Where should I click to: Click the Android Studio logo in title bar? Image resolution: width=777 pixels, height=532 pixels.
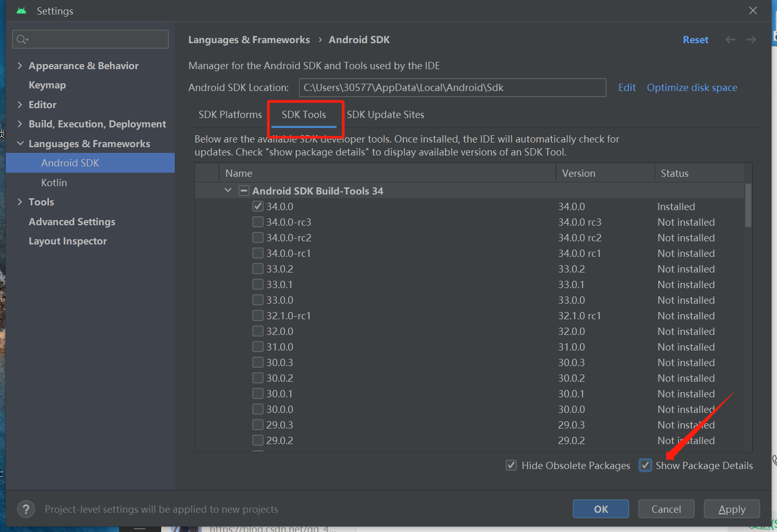(21, 11)
